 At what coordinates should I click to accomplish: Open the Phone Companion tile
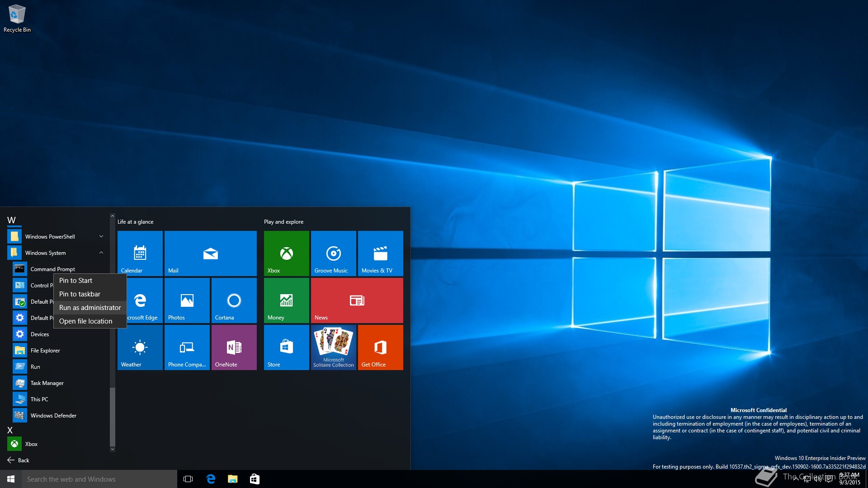(x=187, y=347)
